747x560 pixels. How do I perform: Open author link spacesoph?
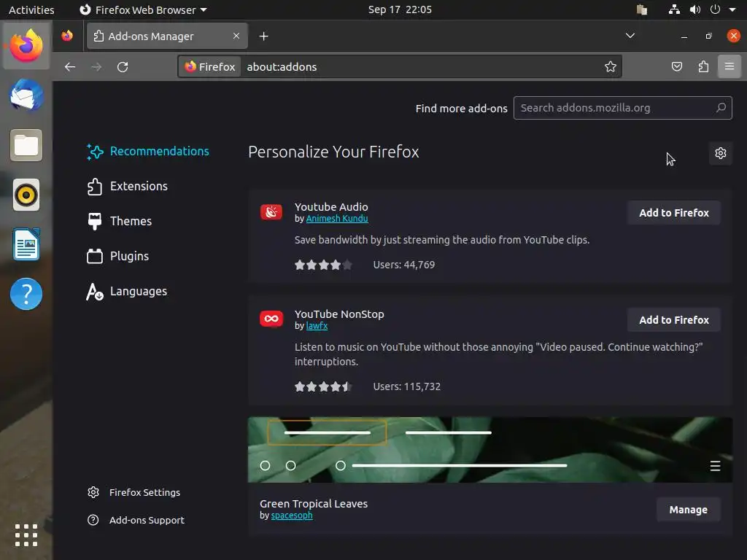[x=292, y=516]
